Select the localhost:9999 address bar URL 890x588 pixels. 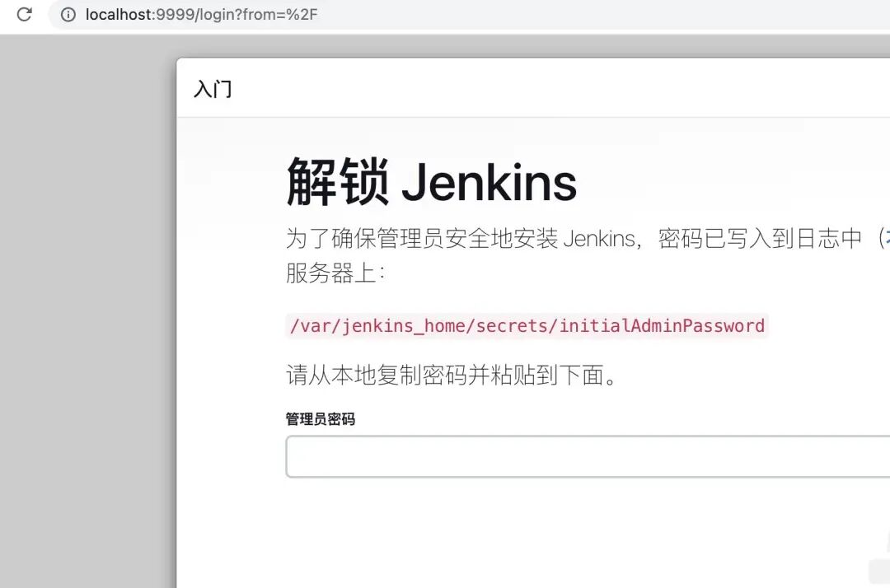coord(202,15)
